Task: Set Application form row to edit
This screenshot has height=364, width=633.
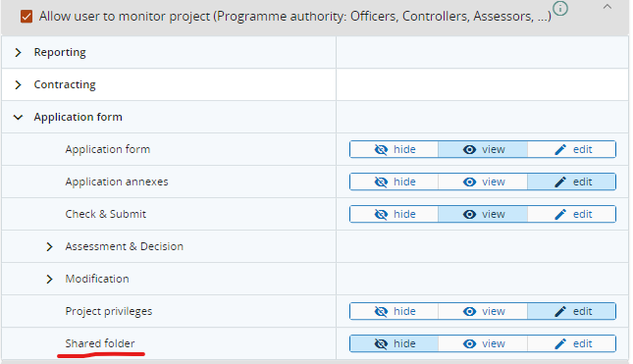Action: 571,149
